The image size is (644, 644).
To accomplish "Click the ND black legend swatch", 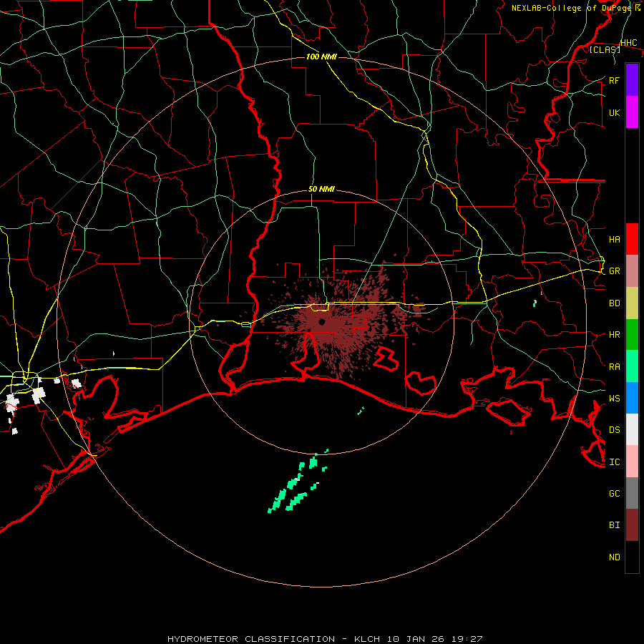I will point(632,557).
